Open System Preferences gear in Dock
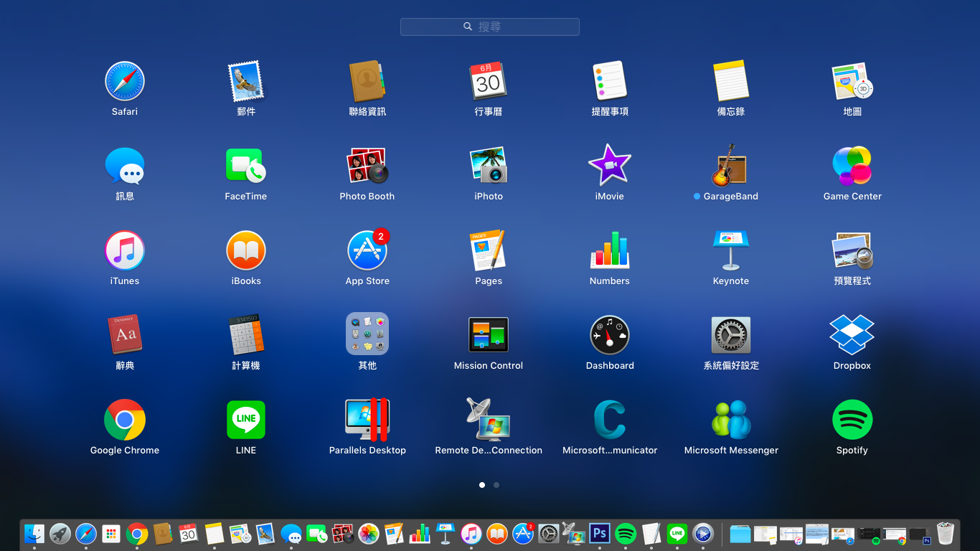The width and height of the screenshot is (980, 551). tap(548, 533)
